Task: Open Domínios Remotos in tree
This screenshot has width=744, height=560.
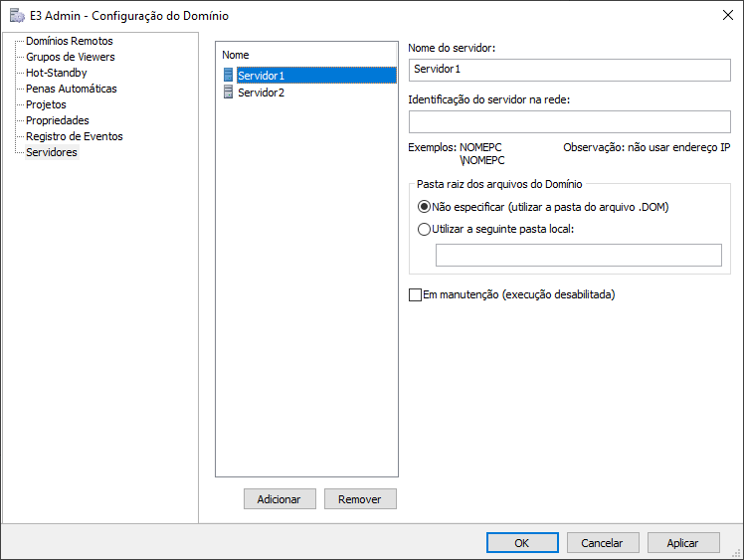Action: click(x=69, y=41)
